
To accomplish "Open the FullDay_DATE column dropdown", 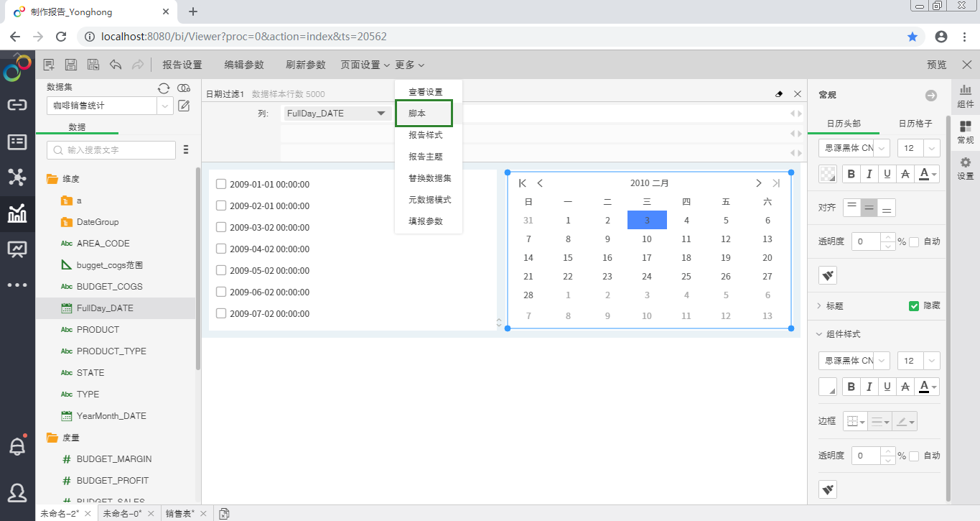I will click(x=381, y=114).
